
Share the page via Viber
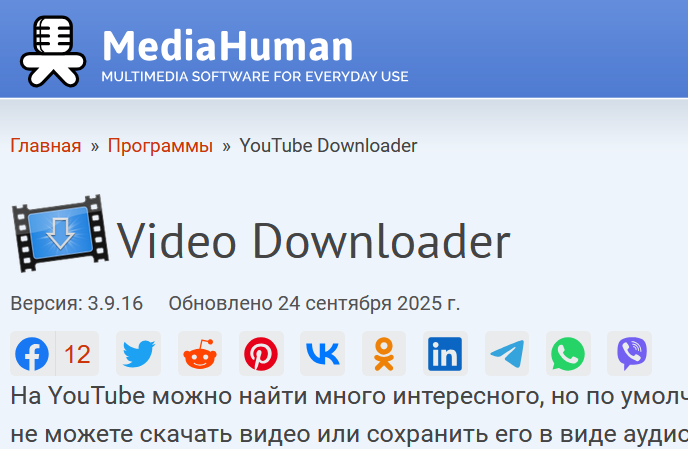(630, 354)
